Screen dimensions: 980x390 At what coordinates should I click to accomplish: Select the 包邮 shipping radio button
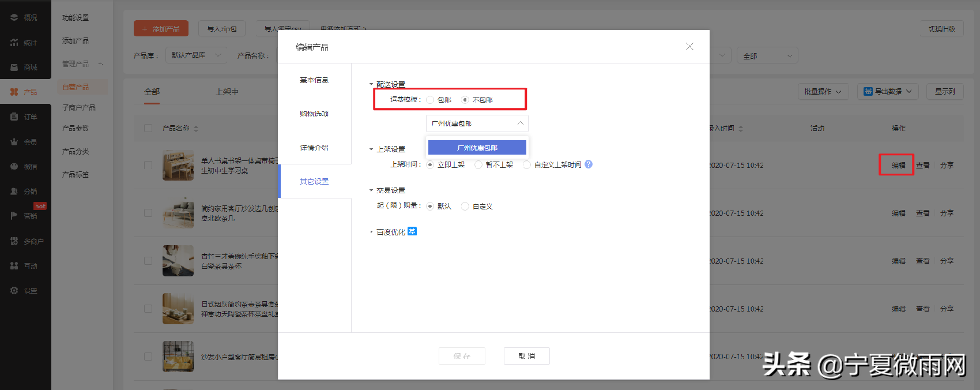pos(430,100)
